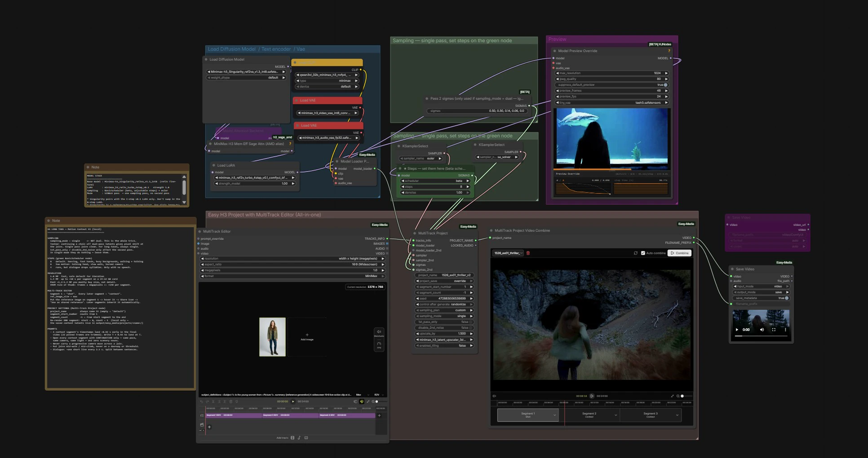Add an audio track via music note icon

299,438
